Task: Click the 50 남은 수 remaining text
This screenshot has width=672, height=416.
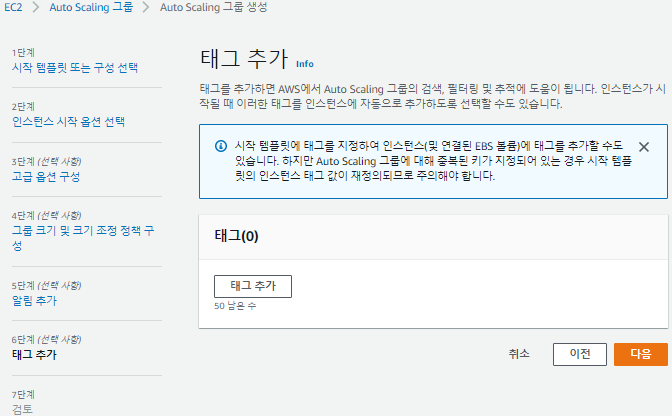Action: [235, 306]
